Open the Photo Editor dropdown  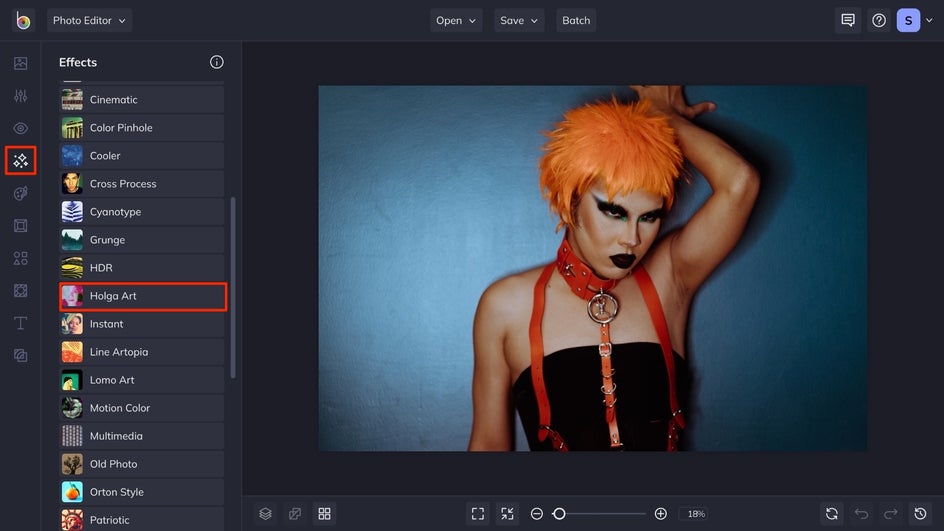pos(89,20)
